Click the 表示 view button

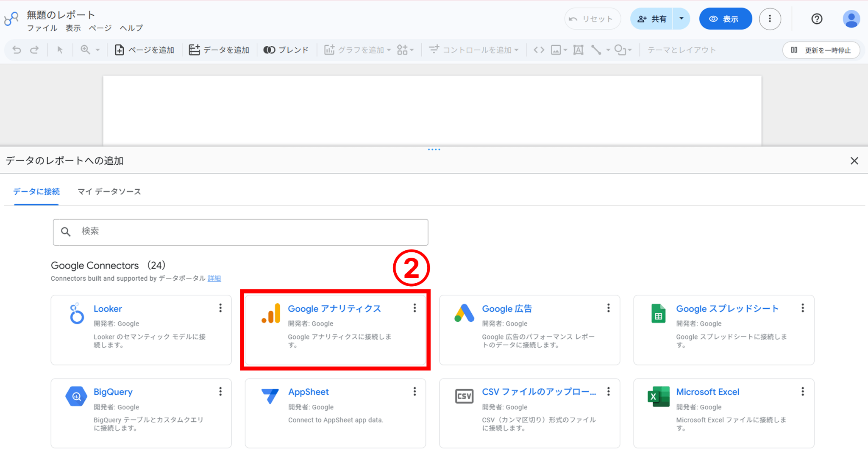(x=726, y=19)
